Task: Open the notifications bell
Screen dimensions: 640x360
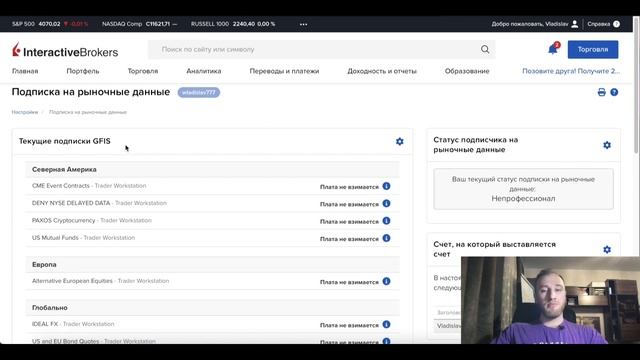Action: pos(553,49)
